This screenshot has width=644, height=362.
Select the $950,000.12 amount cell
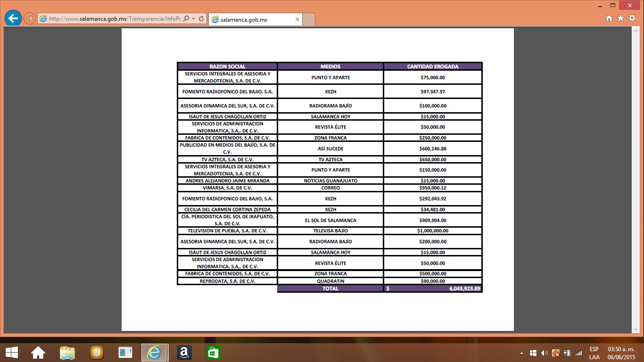[x=433, y=188]
